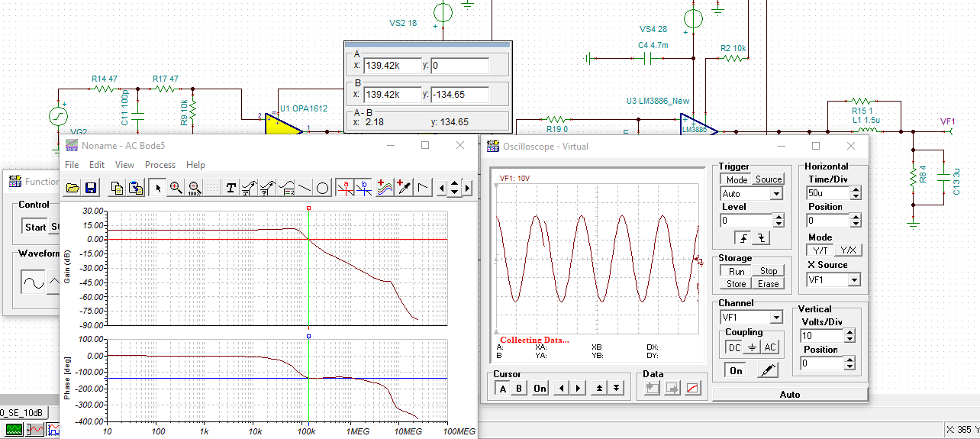The width and height of the screenshot is (980, 439).
Task: Decrease trigger Level spinner value
Action: pyautogui.click(x=779, y=224)
